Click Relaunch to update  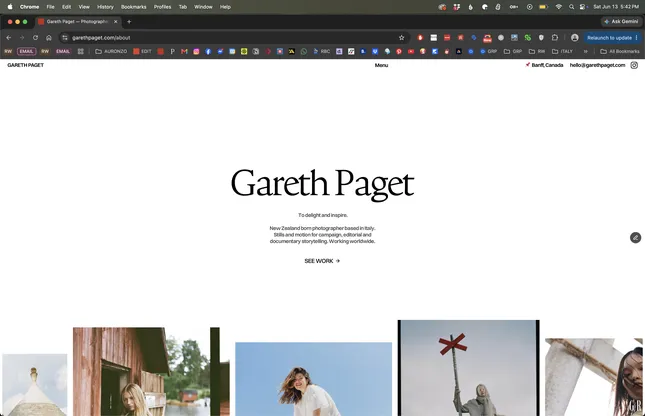tap(609, 37)
